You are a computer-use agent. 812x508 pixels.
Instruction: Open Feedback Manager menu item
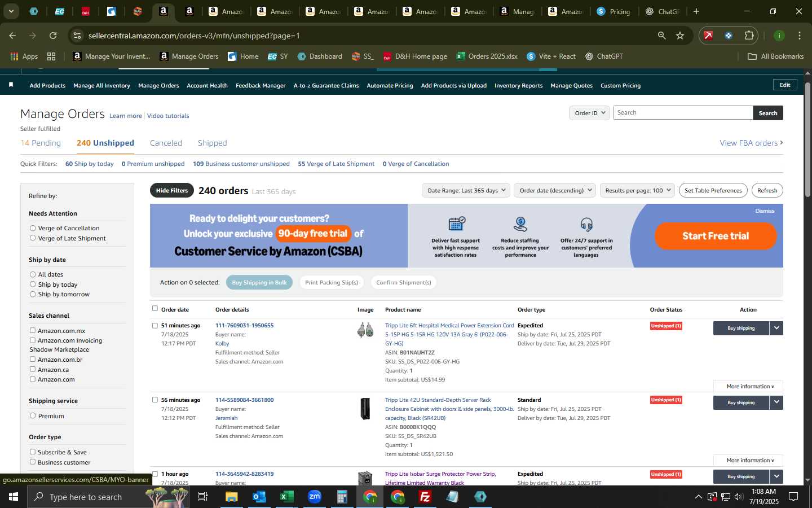click(x=261, y=86)
